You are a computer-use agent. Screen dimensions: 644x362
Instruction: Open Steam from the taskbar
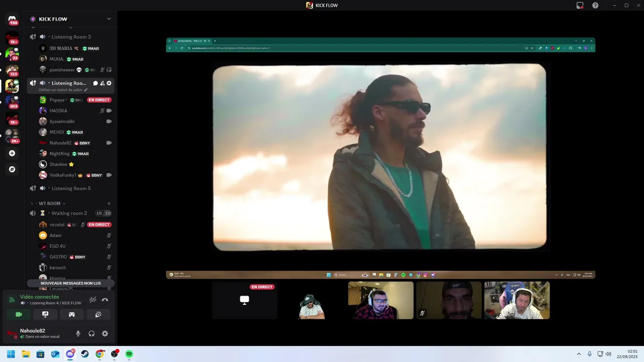85,354
